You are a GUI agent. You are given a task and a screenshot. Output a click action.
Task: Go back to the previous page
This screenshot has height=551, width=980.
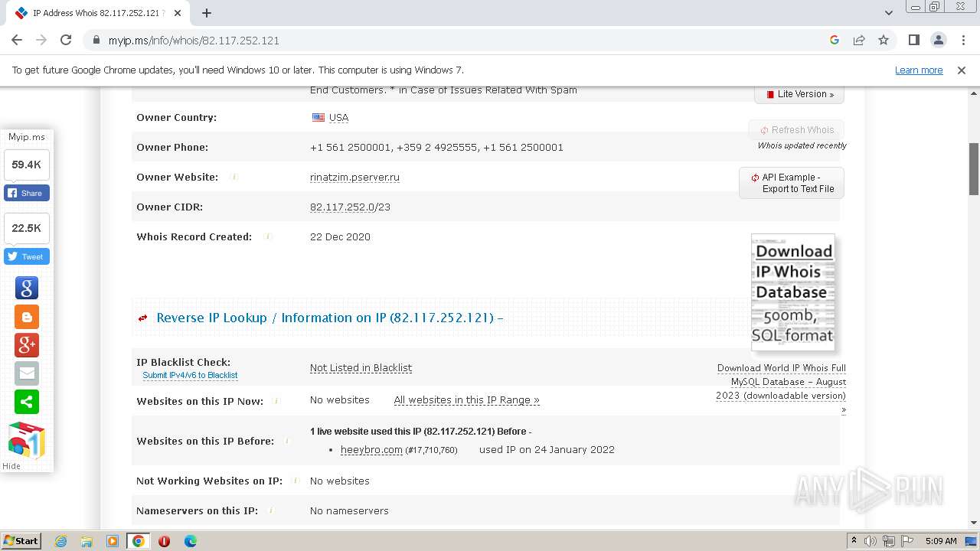(x=17, y=41)
